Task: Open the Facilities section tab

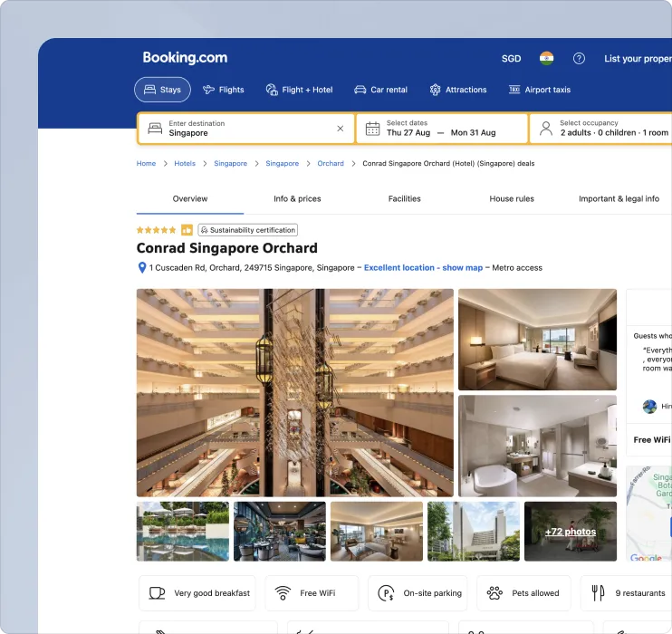Action: click(x=405, y=198)
